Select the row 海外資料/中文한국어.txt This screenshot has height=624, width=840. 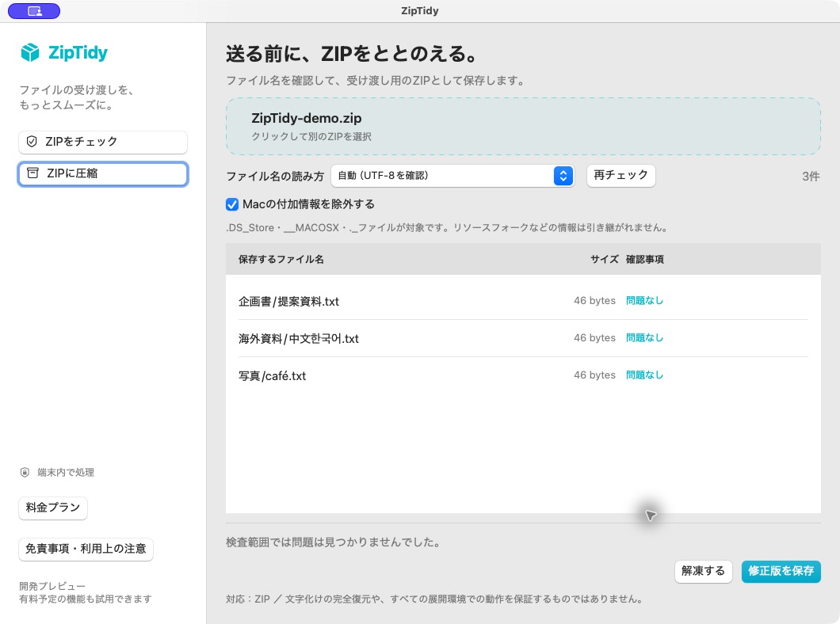click(x=523, y=338)
